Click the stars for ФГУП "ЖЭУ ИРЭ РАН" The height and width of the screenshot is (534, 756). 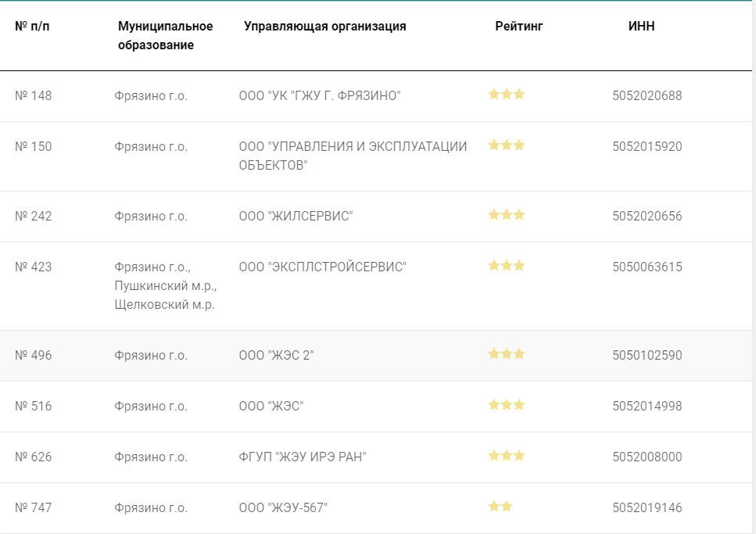click(507, 456)
